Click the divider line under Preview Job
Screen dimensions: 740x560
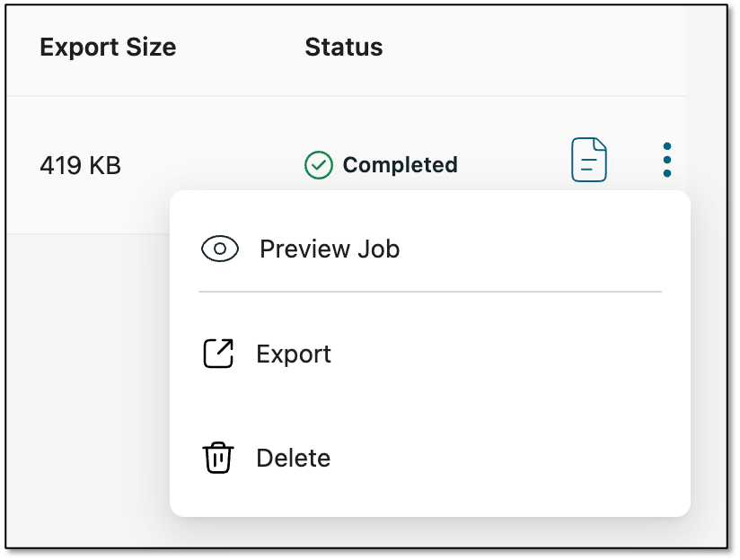coord(430,292)
